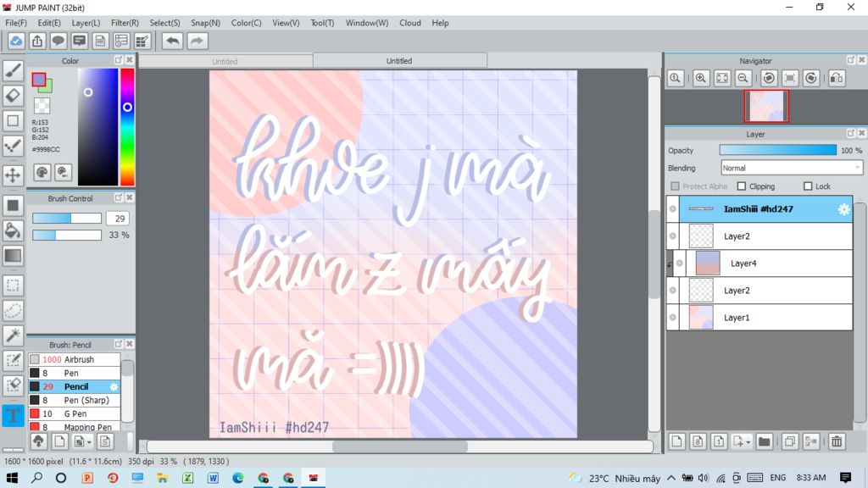Select the Lasso tool
This screenshot has width=868, height=488.
[x=13, y=310]
